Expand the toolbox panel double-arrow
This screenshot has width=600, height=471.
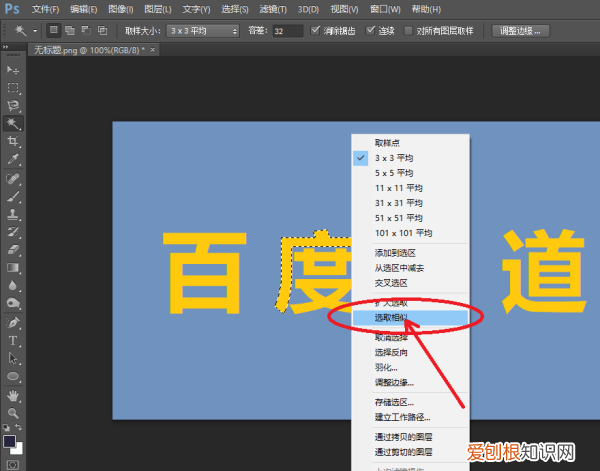point(5,47)
